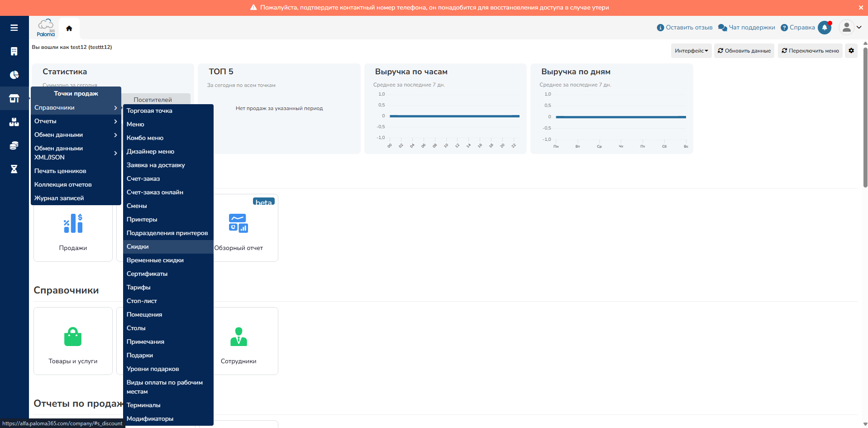Open Журнал записей menu item
The width and height of the screenshot is (868, 428).
click(x=59, y=198)
